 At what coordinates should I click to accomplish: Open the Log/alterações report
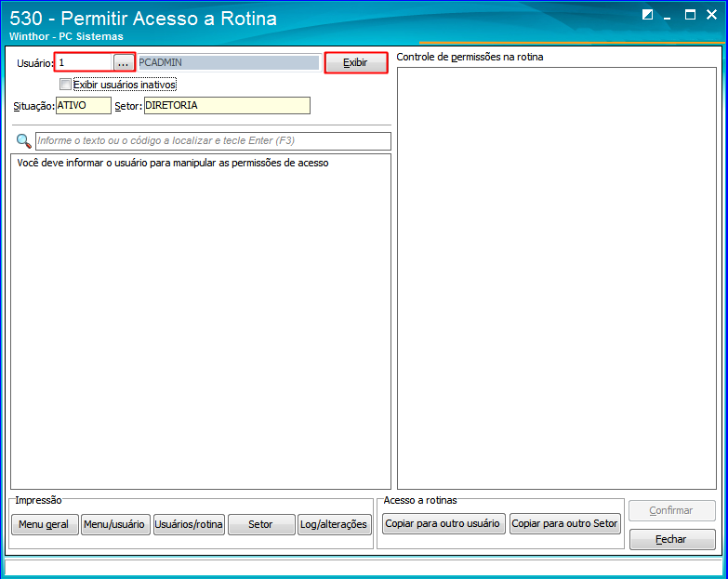(x=334, y=524)
